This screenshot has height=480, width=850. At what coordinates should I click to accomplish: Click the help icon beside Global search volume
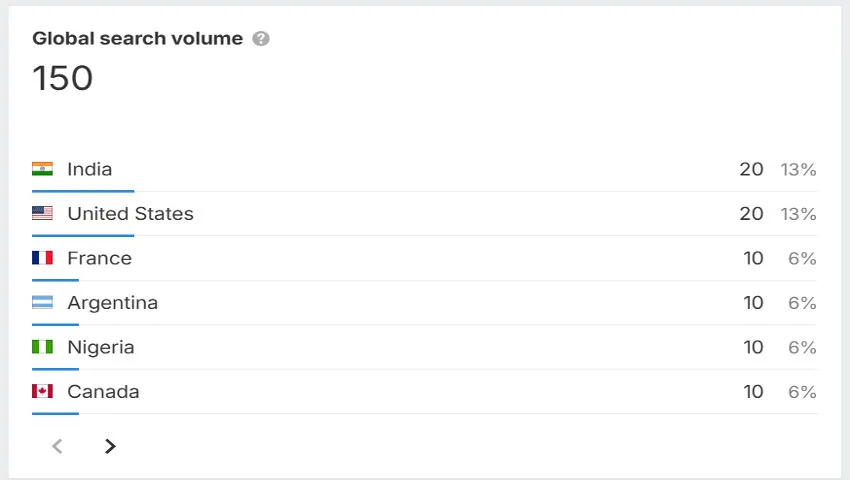coord(261,39)
